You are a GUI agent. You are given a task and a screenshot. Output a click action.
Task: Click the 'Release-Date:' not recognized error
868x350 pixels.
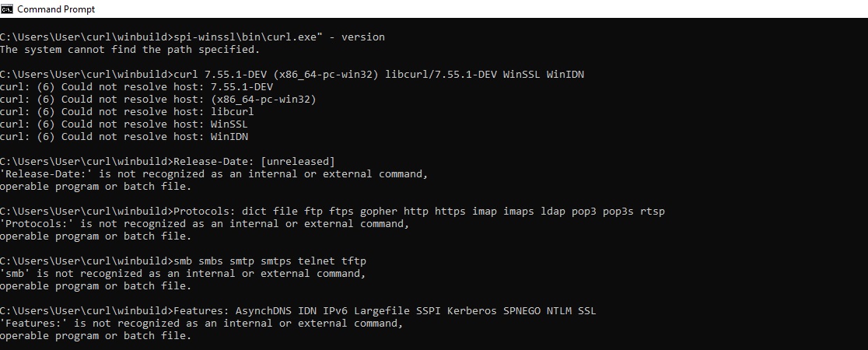pyautogui.click(x=213, y=173)
